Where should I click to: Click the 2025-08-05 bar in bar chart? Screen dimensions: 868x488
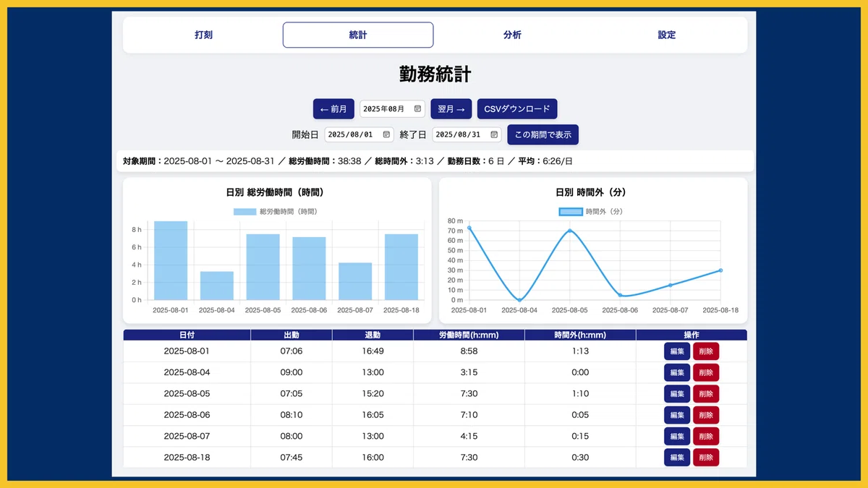(x=263, y=267)
